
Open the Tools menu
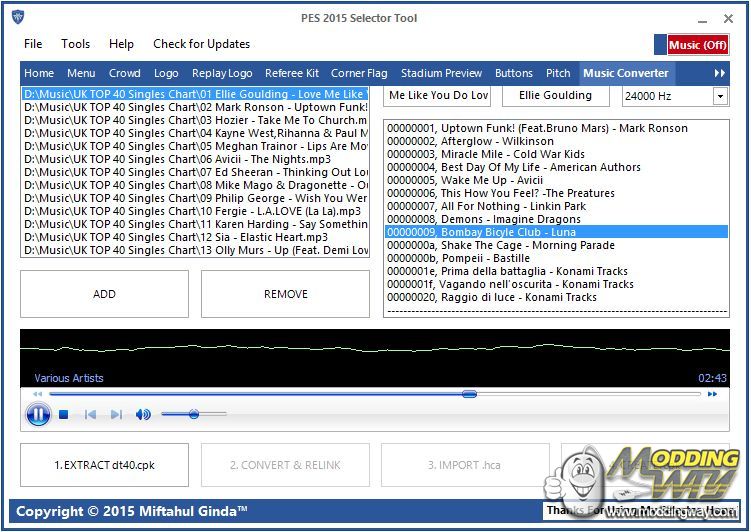point(75,44)
